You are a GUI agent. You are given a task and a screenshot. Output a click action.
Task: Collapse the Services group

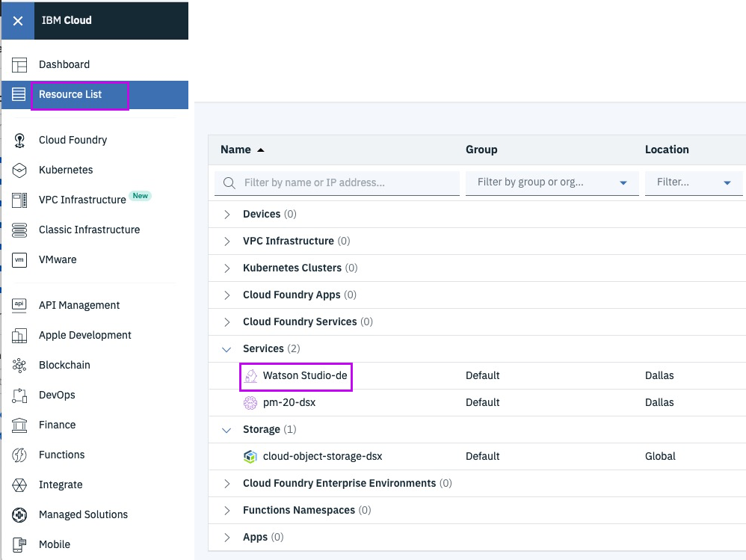pos(226,350)
